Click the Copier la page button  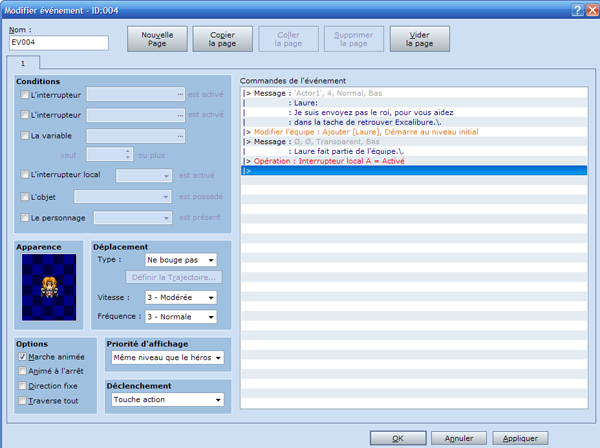click(x=222, y=39)
